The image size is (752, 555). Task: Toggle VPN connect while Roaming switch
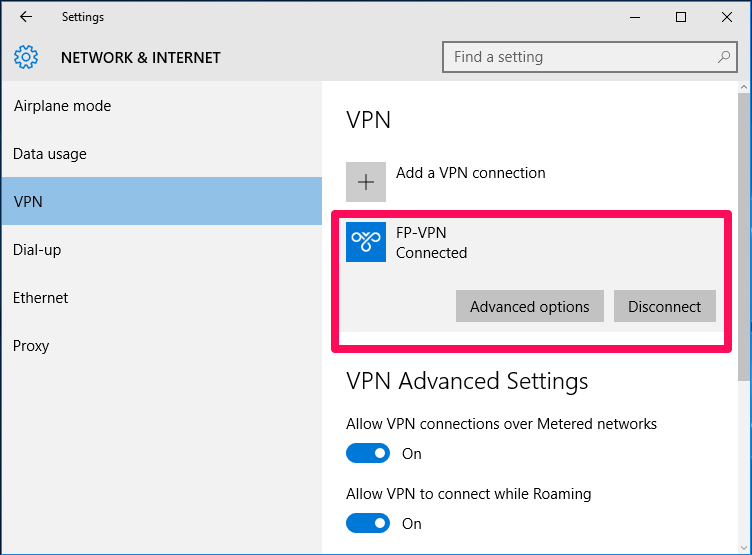(x=368, y=523)
